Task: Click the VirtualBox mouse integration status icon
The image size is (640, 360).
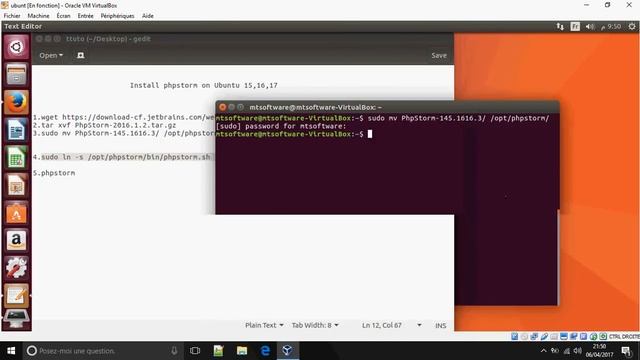Action: (593, 337)
